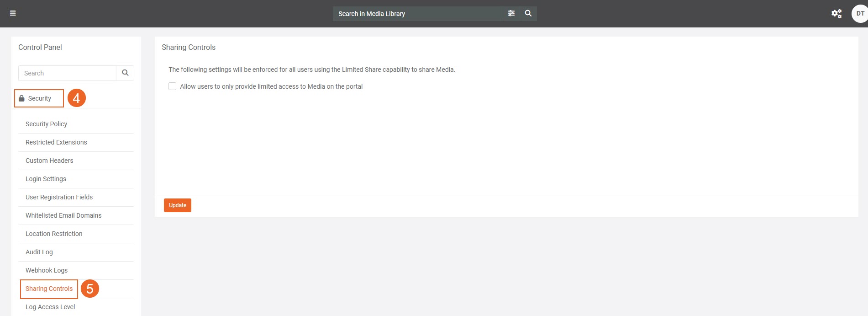This screenshot has height=316, width=868.
Task: Navigate to User Registration Fields
Action: pos(59,197)
